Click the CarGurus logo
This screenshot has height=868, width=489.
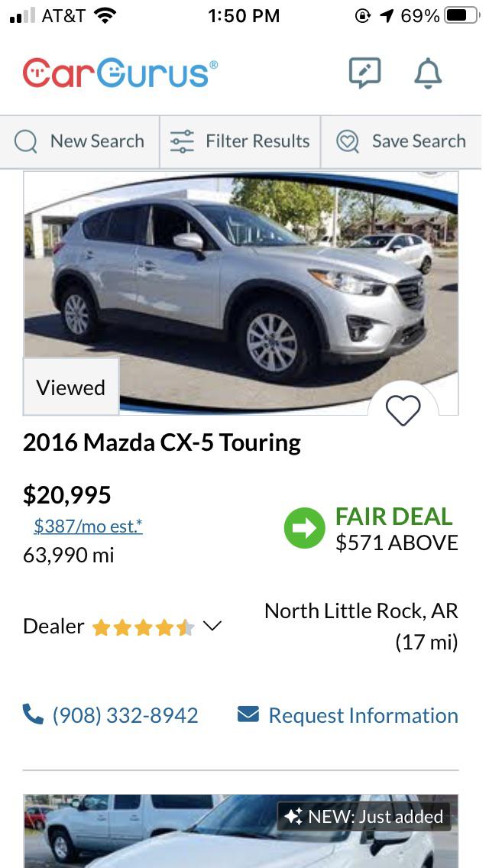117,73
